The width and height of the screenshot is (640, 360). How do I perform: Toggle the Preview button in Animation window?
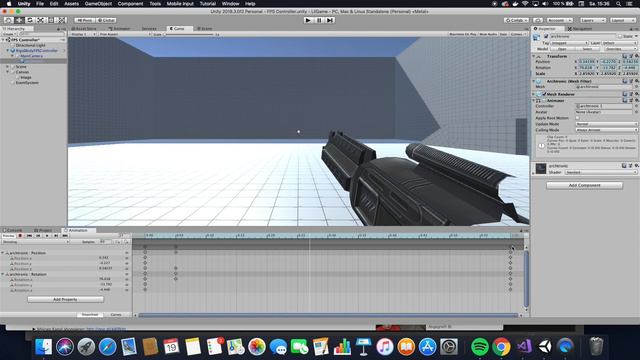[x=9, y=236]
